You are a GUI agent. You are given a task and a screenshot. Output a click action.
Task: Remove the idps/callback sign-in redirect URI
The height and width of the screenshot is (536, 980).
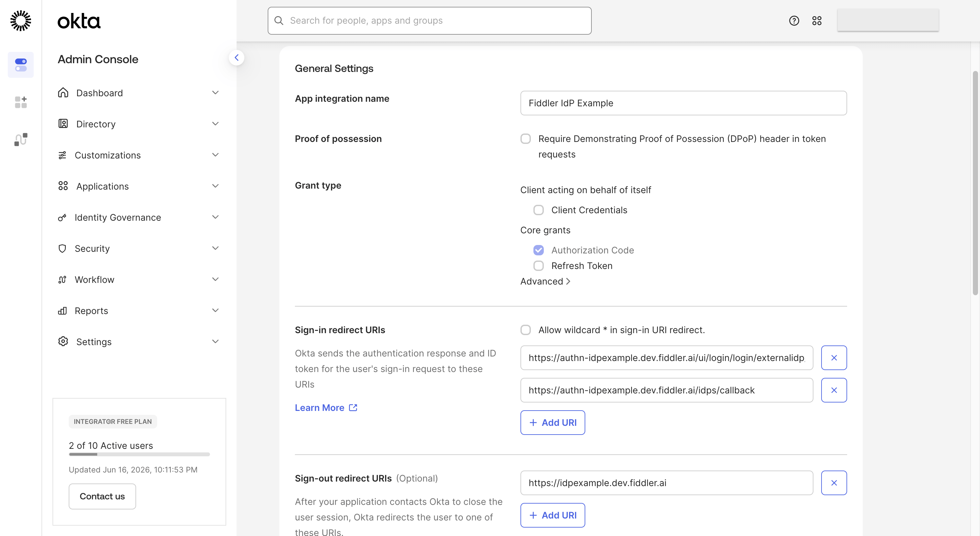[x=834, y=390]
